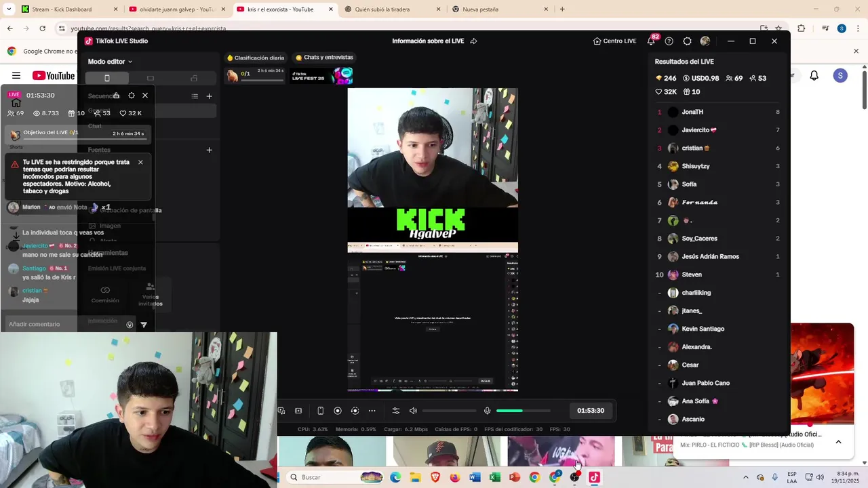
Task: Open the taskbar volume control
Action: [x=819, y=477]
